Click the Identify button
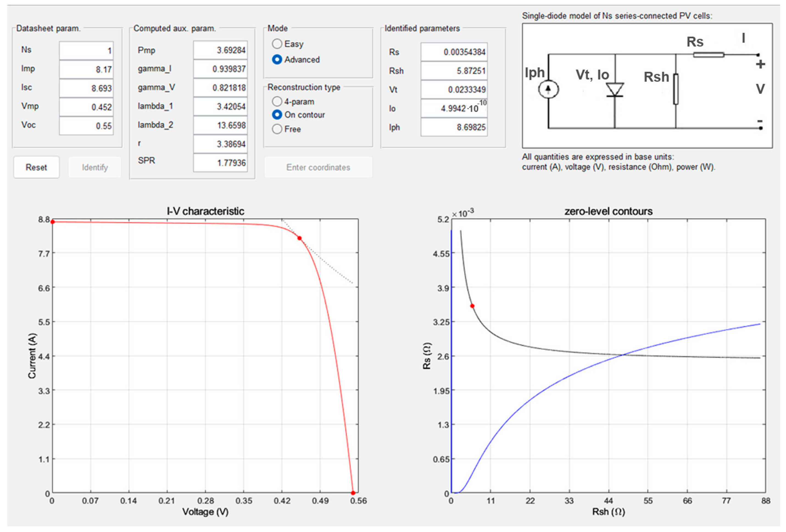Viewport: 786px width, 532px height. pyautogui.click(x=95, y=167)
